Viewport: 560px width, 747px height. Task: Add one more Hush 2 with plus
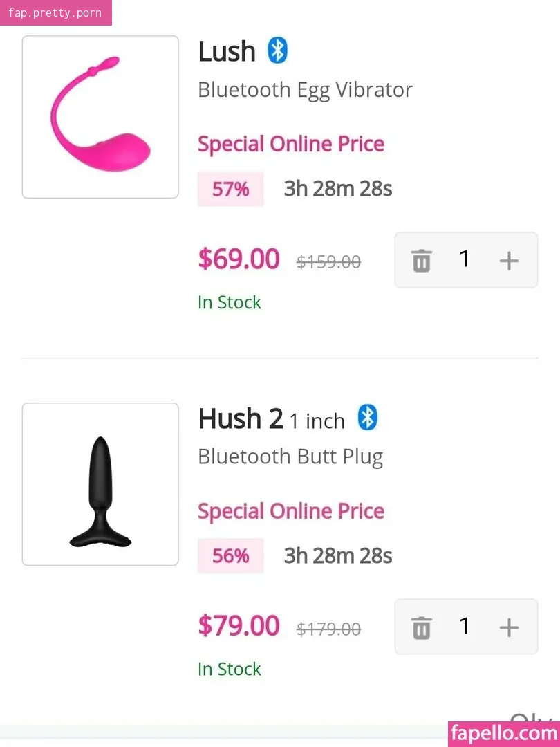[509, 627]
